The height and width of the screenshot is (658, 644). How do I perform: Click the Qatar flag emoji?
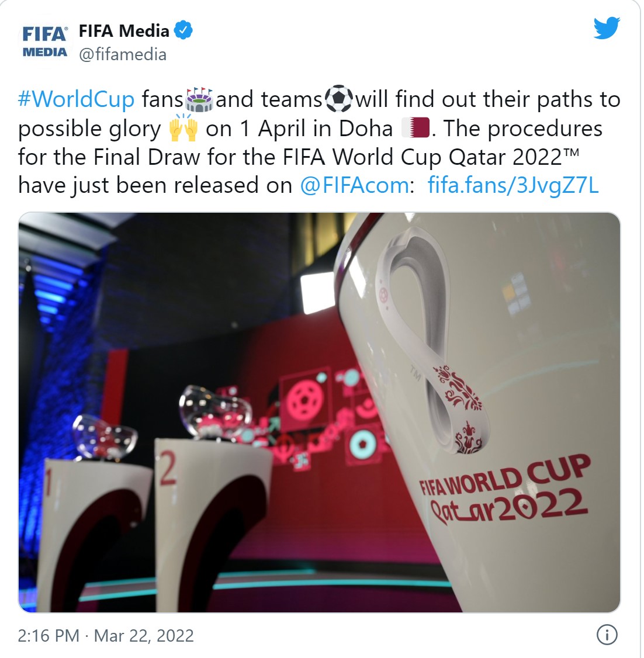click(415, 129)
